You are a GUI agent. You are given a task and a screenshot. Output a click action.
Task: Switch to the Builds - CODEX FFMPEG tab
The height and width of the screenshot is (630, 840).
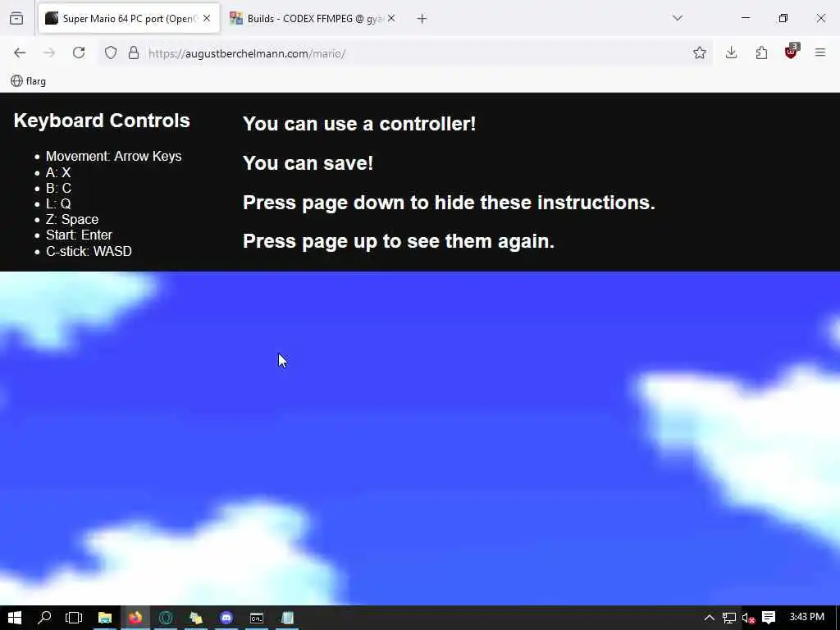(313, 19)
